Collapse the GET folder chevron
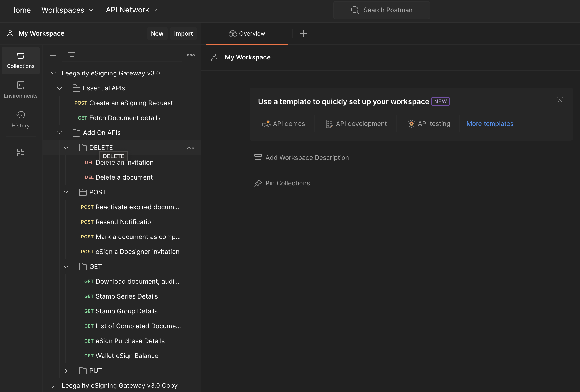The width and height of the screenshot is (580, 392). click(x=66, y=267)
